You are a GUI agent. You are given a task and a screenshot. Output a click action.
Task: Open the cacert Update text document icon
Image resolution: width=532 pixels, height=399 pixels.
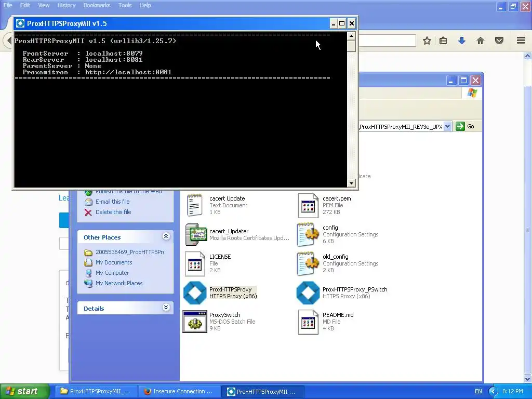[194, 205]
